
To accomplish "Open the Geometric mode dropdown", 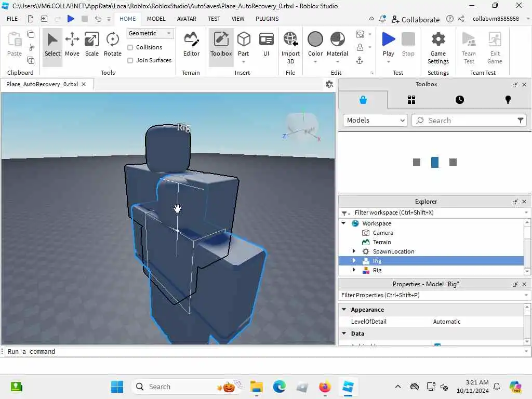I will pos(150,33).
